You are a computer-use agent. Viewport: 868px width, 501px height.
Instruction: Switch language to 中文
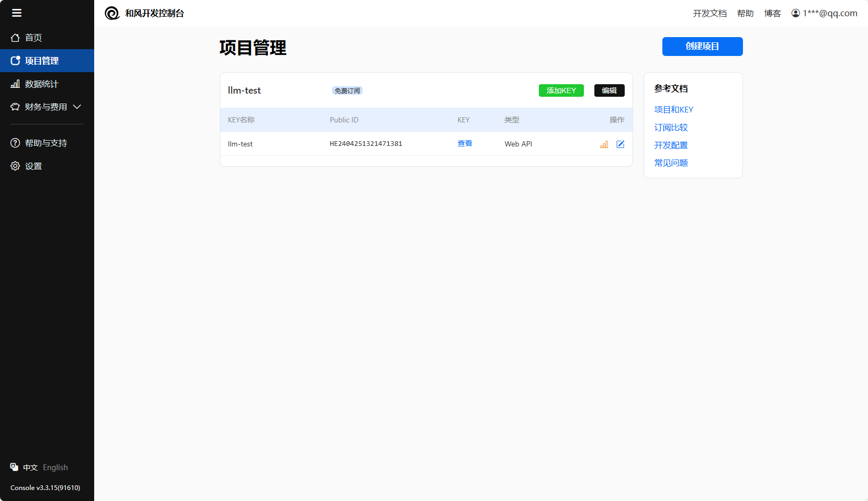click(x=30, y=468)
